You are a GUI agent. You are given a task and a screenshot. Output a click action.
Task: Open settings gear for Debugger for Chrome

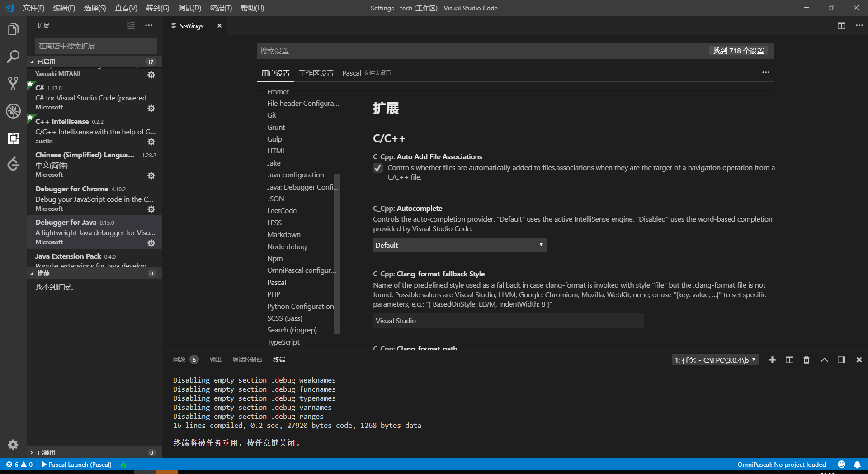(x=151, y=209)
